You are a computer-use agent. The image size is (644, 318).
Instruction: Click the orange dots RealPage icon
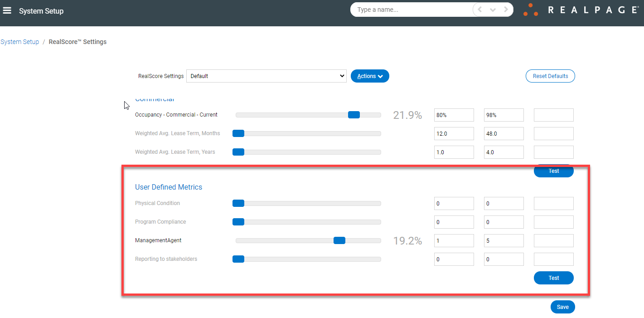tap(530, 9)
